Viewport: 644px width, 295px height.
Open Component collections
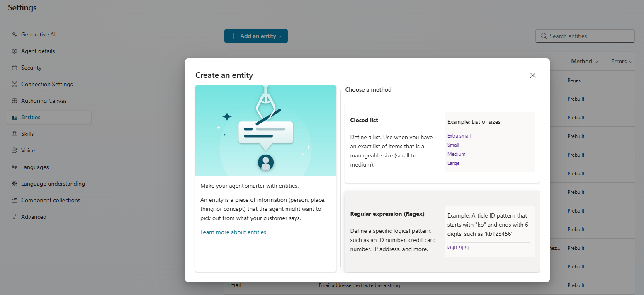click(50, 200)
